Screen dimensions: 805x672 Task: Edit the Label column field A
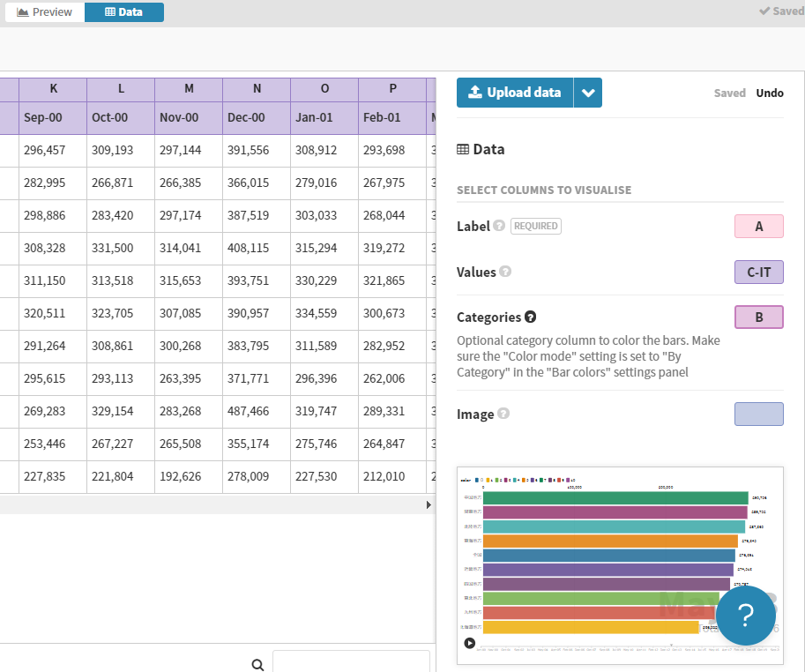(x=759, y=227)
